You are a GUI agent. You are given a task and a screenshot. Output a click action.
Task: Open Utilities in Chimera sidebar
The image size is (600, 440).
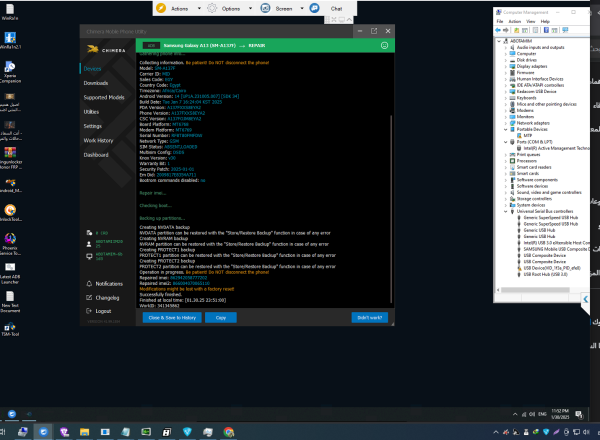[x=91, y=112]
